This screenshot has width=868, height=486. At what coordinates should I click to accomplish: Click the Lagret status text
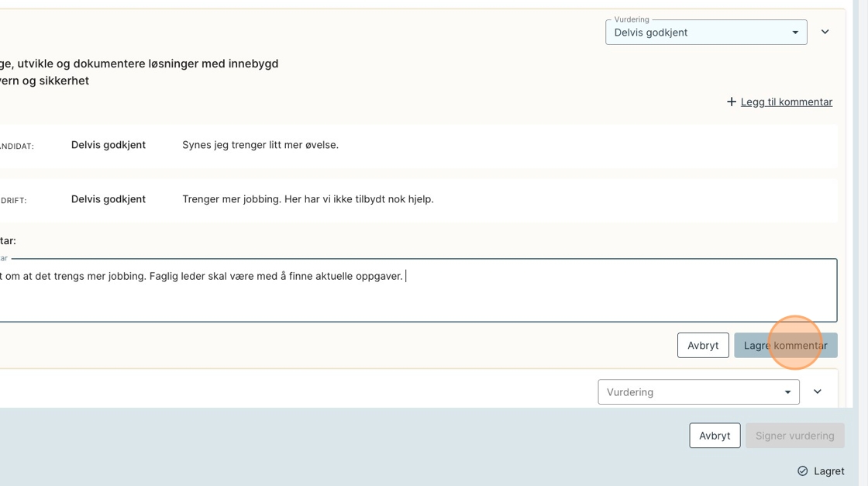pyautogui.click(x=828, y=471)
